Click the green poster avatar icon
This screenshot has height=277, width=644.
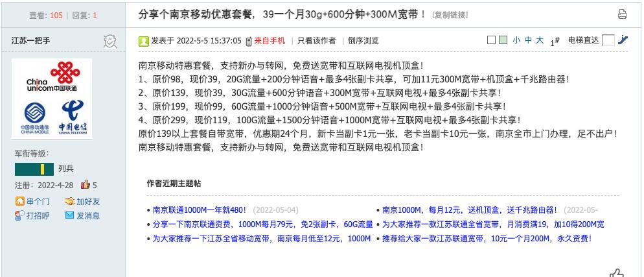coord(144,41)
